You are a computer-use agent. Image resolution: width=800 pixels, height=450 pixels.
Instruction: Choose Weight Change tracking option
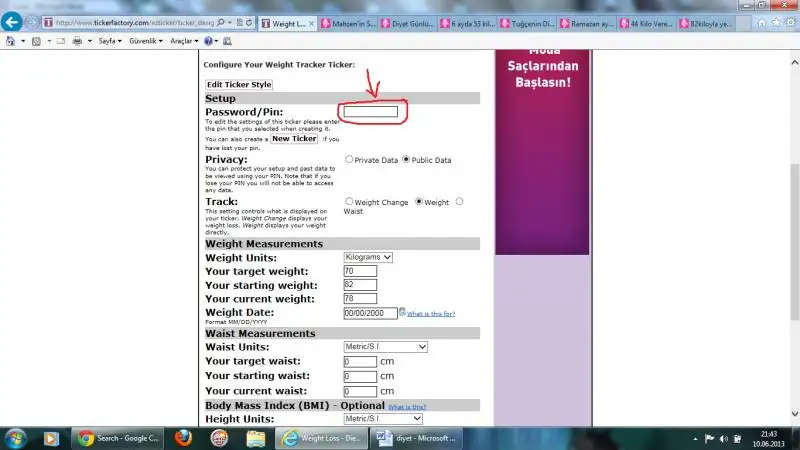(349, 201)
